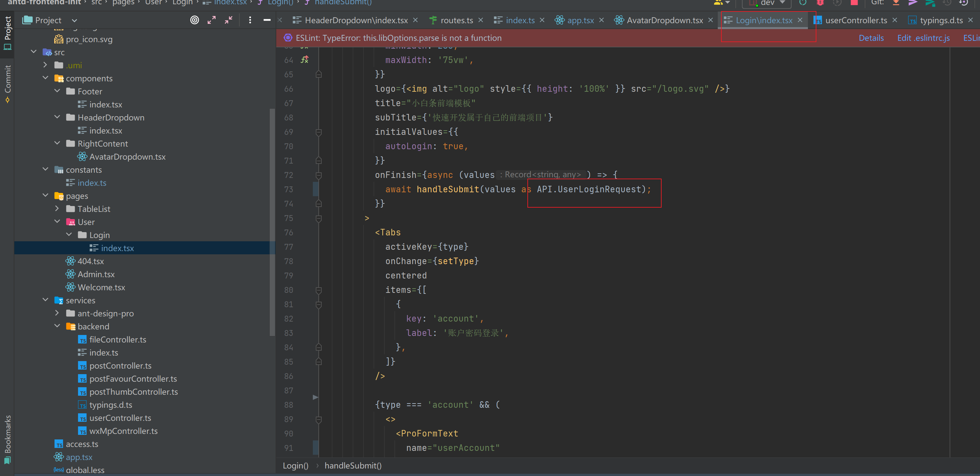Click the Project tree vertical scrollbar
The height and width of the screenshot is (476, 980).
[x=272, y=222]
